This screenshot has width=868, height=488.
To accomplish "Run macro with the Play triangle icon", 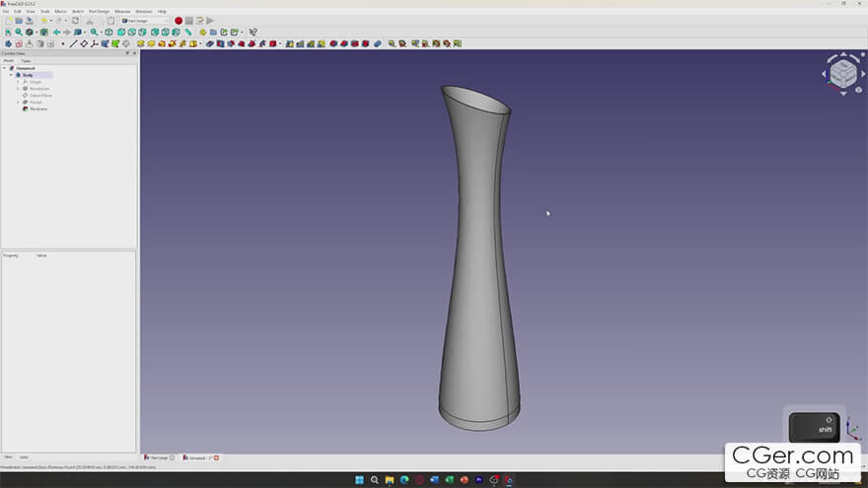I will click(x=210, y=21).
